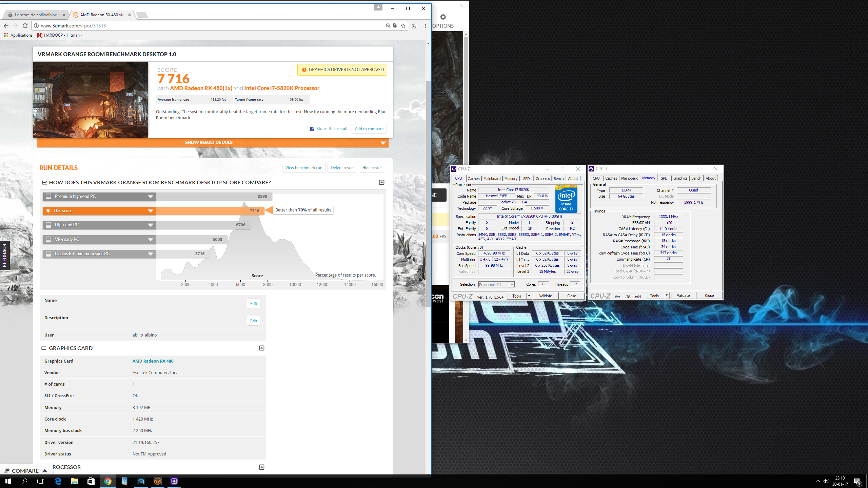Viewport: 868px width, 488px height.
Task: Switch to CPU-Z purple chip taskbar icon
Action: [174, 481]
